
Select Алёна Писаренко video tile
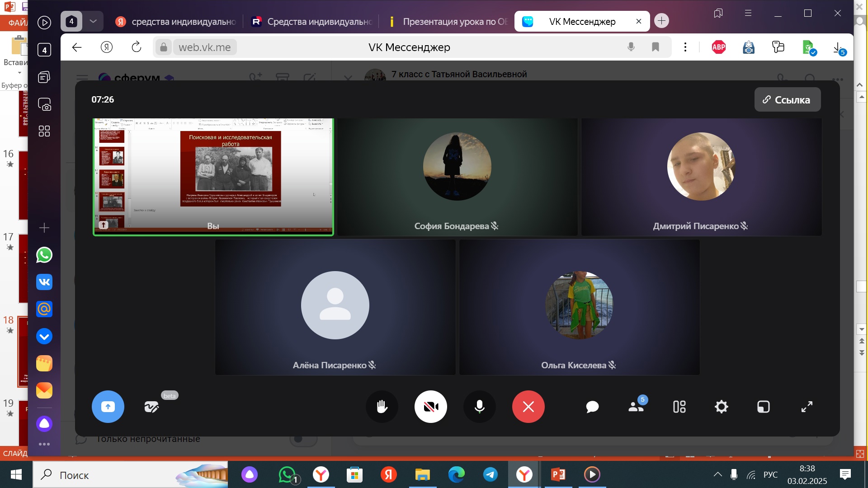pyautogui.click(x=335, y=307)
